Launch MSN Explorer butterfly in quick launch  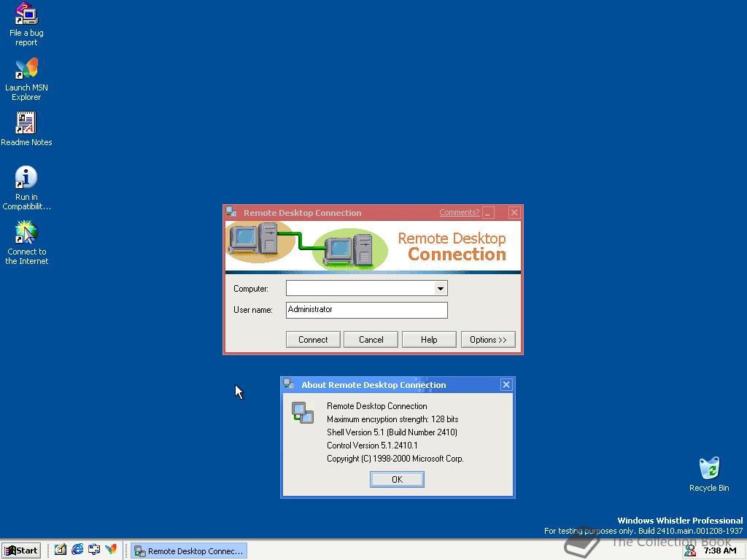pyautogui.click(x=111, y=550)
